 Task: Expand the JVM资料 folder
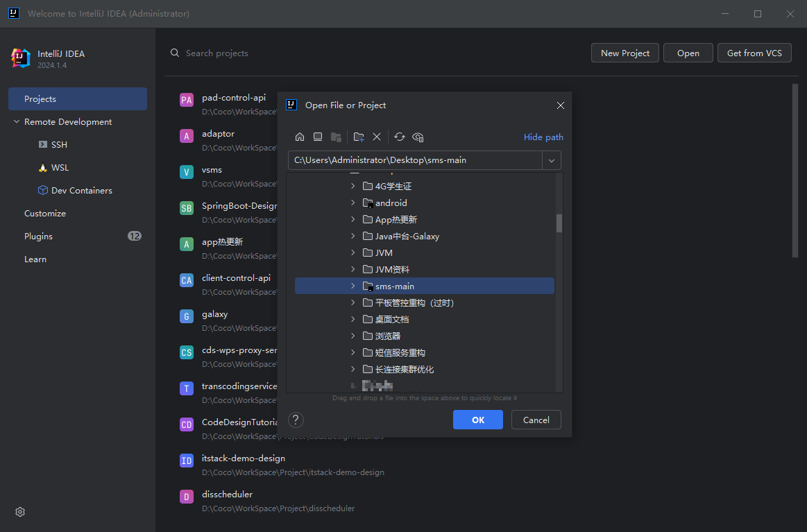click(352, 269)
